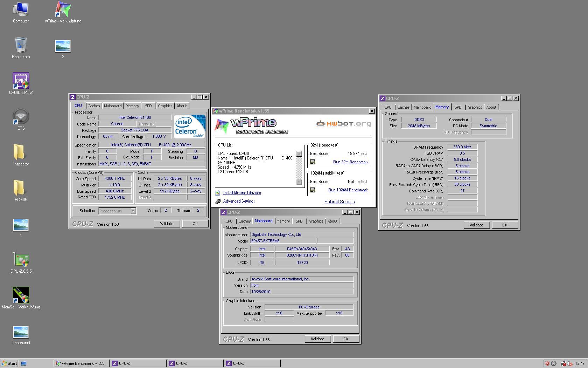Click save icon in 1024M stability test box
This screenshot has height=368, width=588.
click(313, 190)
